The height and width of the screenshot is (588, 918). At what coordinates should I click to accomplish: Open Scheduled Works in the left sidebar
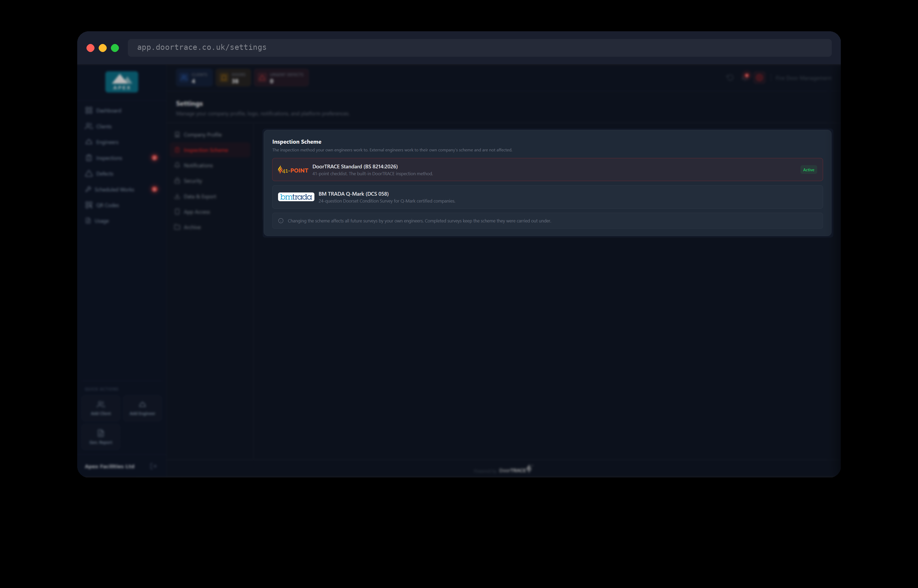[x=122, y=189]
